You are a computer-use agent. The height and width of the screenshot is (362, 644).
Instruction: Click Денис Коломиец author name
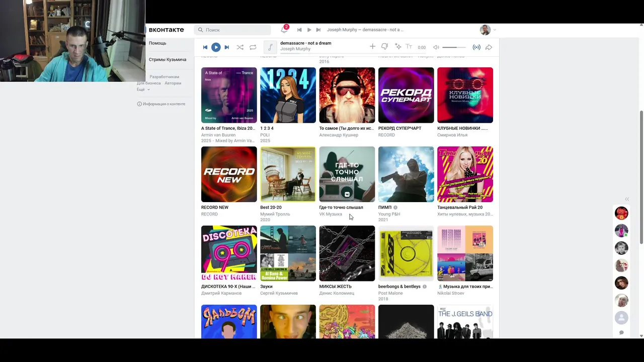pyautogui.click(x=337, y=293)
